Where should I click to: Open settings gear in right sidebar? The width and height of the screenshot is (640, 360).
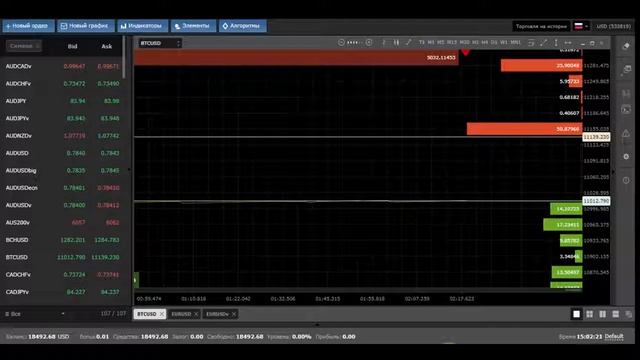[626, 157]
